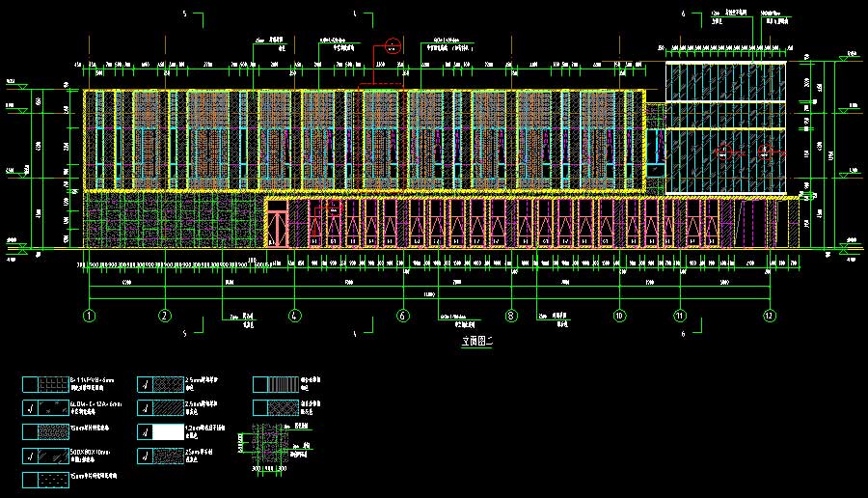Select the legend label starting with 1.2mm
This screenshot has height=498, width=868.
click(204, 429)
